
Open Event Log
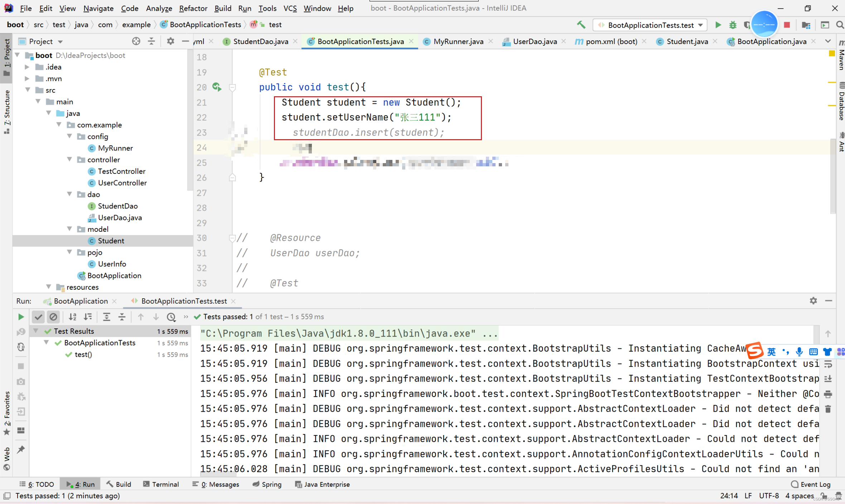pos(811,484)
